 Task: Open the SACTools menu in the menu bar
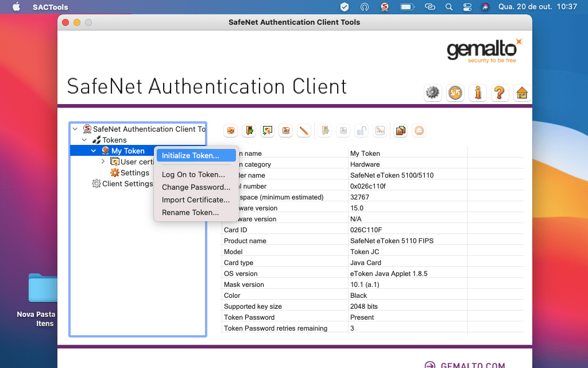tap(51, 7)
